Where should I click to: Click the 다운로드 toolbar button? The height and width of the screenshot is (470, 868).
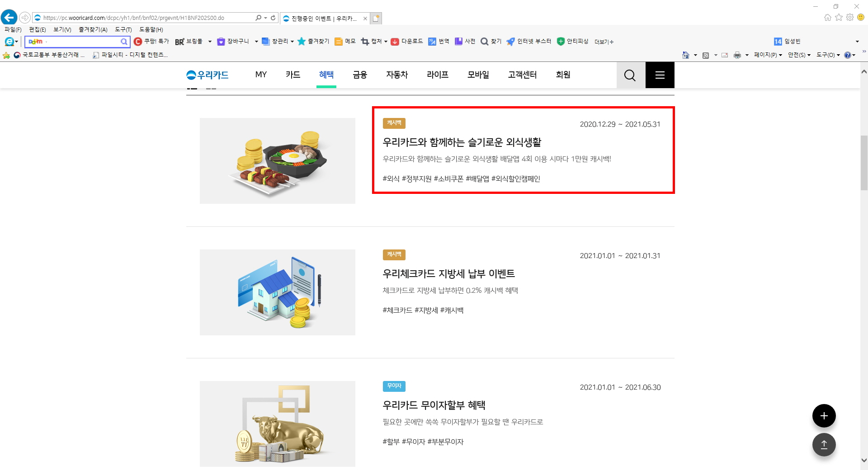point(407,41)
